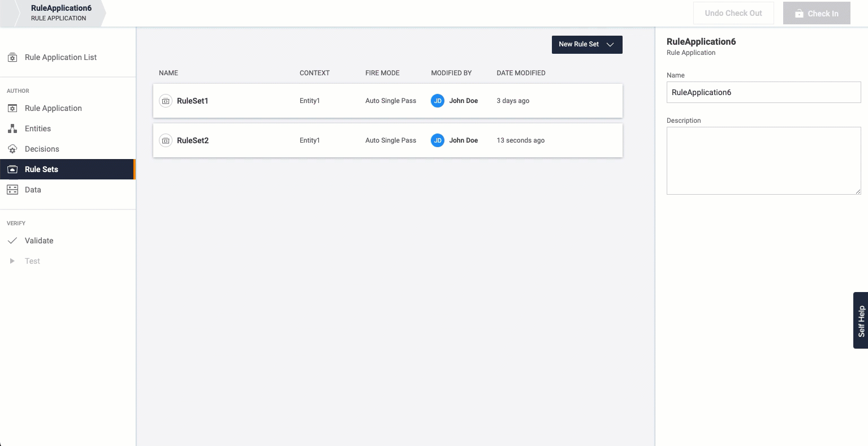Open Rule Application List page
868x446 pixels.
click(x=61, y=57)
